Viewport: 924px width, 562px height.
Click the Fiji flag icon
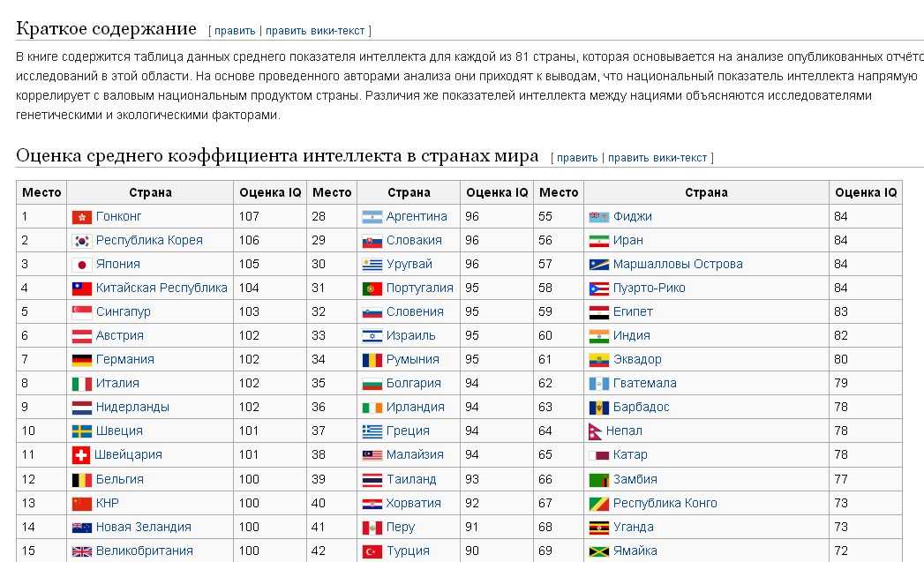tap(598, 217)
